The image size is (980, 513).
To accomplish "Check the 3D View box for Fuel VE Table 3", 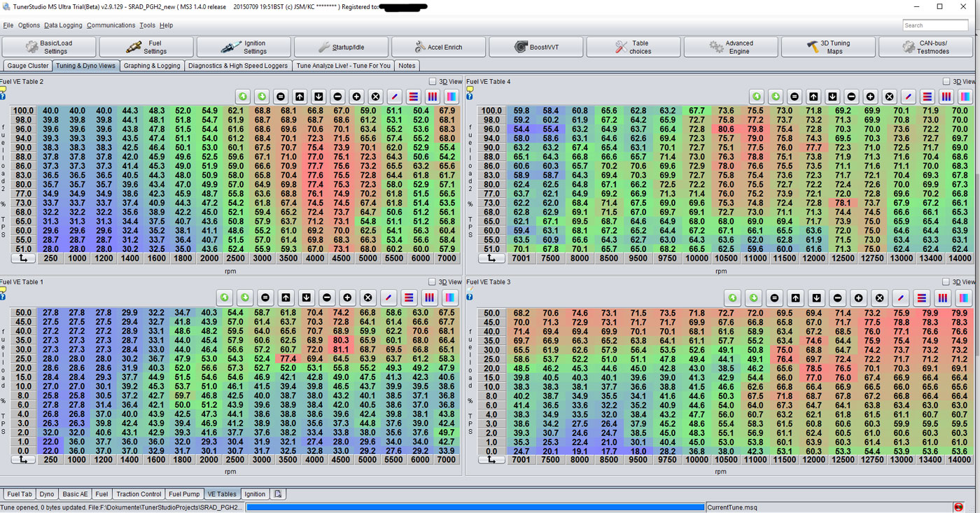I will pyautogui.click(x=946, y=282).
